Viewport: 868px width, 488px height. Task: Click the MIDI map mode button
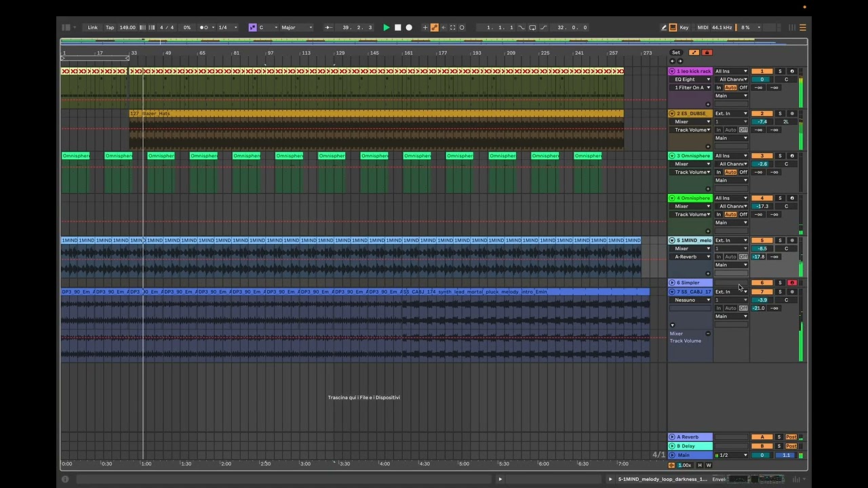click(x=703, y=27)
